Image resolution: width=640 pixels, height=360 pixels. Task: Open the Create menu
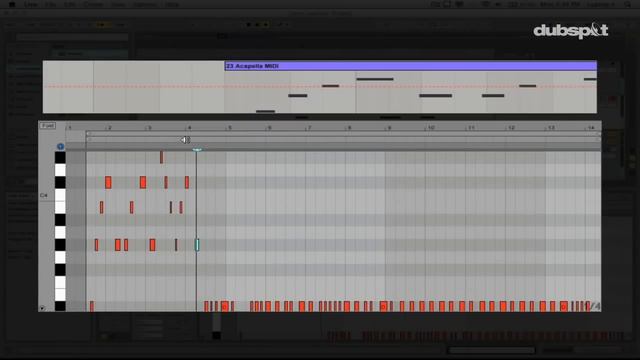93,4
